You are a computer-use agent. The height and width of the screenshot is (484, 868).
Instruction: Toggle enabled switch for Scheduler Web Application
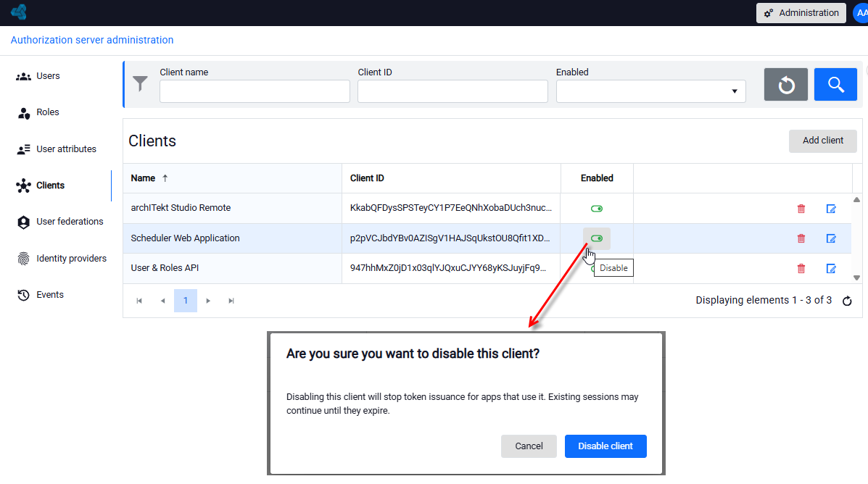click(596, 238)
